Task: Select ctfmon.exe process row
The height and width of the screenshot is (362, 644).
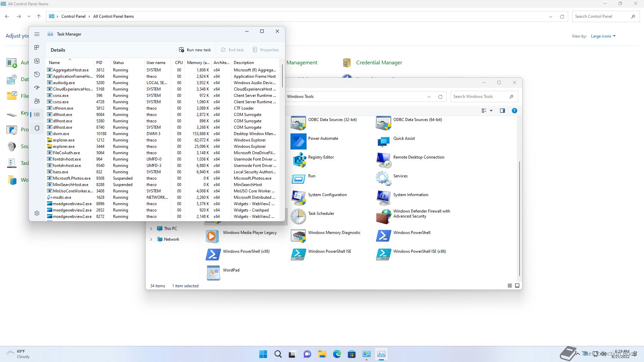Action: coord(162,108)
